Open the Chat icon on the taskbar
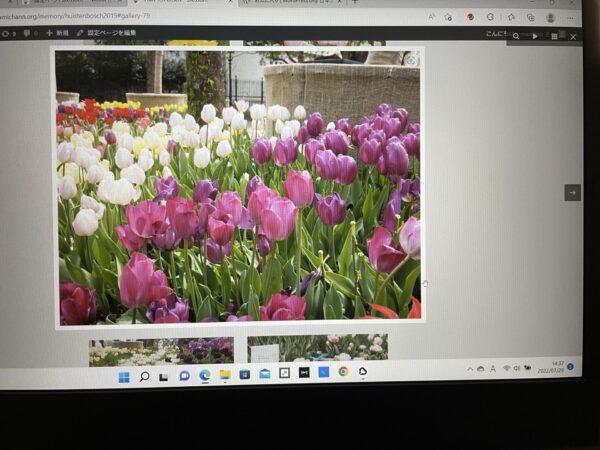Screen dimensions: 600x450 [184, 376]
